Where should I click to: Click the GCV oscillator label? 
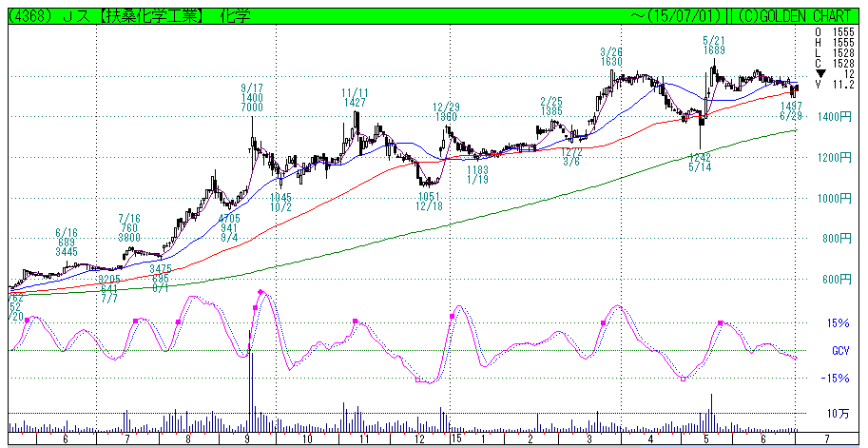[840, 351]
